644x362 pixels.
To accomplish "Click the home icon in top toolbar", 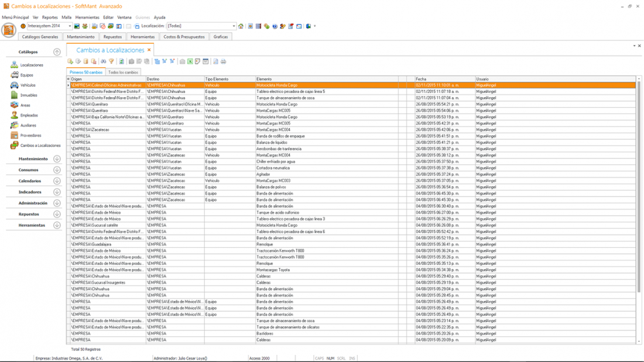I will (241, 26).
